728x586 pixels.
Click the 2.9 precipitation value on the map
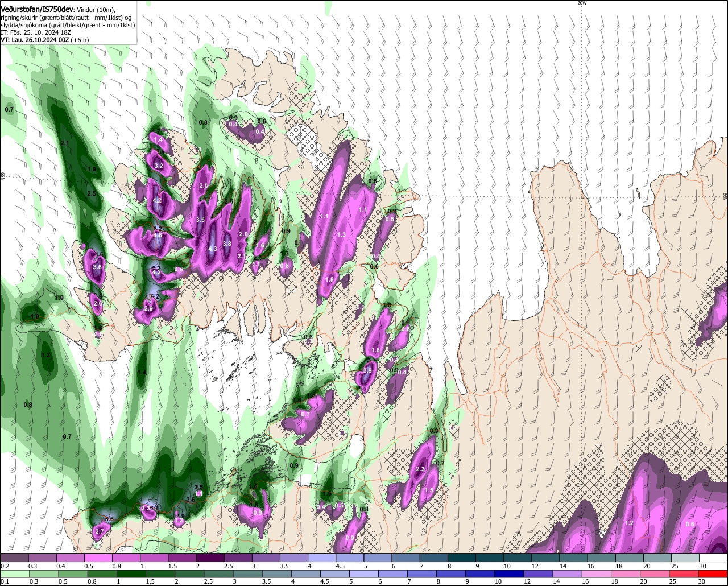[148, 308]
